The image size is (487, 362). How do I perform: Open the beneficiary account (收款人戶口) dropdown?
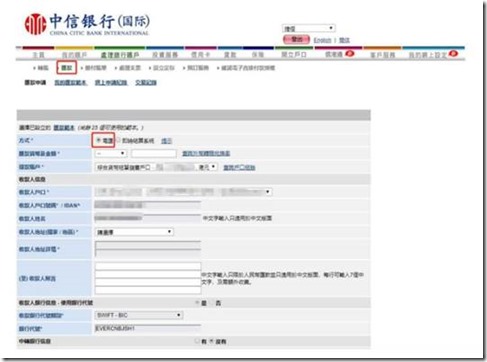(x=183, y=192)
